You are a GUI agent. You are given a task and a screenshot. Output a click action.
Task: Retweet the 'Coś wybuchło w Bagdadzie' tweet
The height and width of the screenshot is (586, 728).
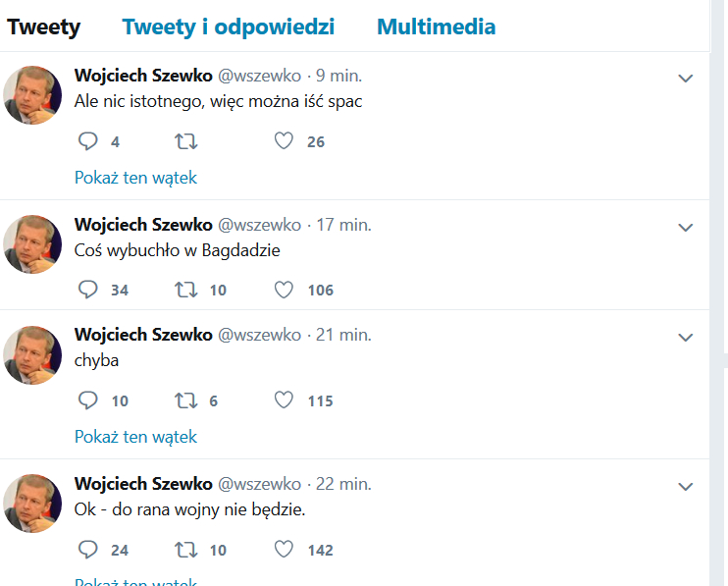point(185,290)
